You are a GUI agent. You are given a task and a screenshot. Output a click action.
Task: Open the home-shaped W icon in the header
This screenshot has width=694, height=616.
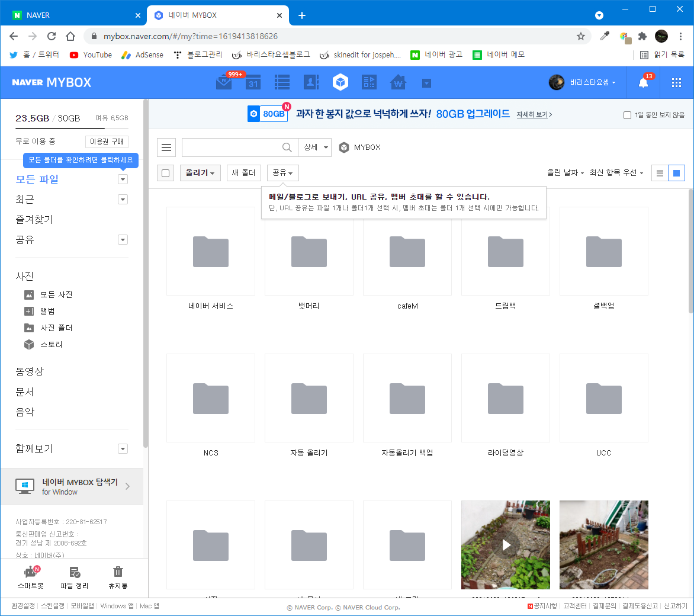tap(399, 82)
